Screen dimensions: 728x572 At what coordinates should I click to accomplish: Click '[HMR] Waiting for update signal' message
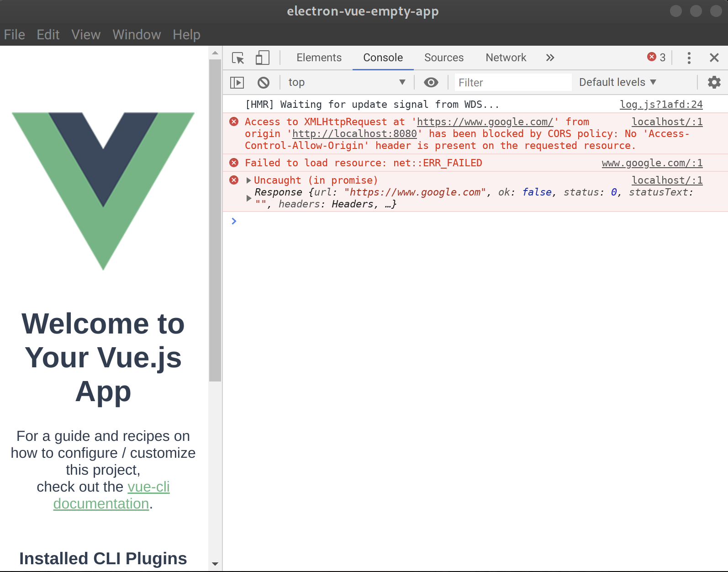tap(372, 105)
